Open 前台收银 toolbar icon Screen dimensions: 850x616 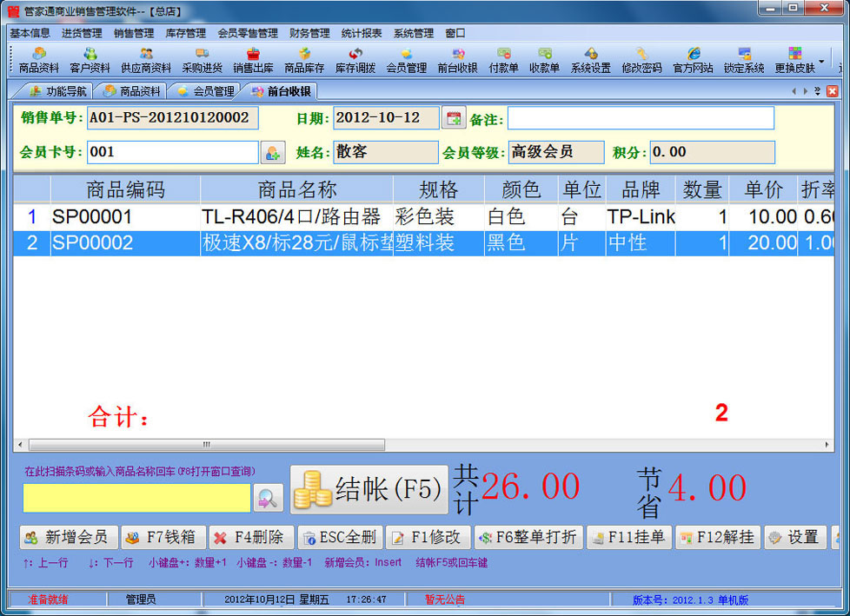coord(457,60)
